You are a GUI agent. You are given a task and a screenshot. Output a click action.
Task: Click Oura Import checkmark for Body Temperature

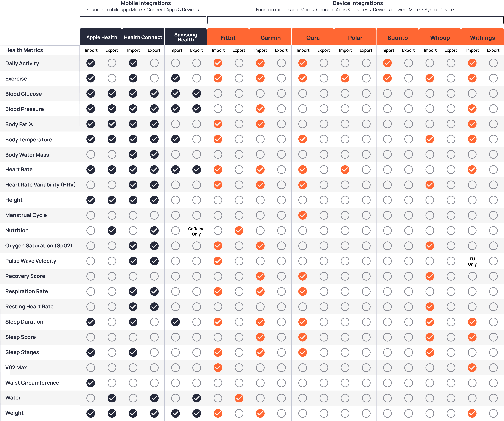[303, 139]
